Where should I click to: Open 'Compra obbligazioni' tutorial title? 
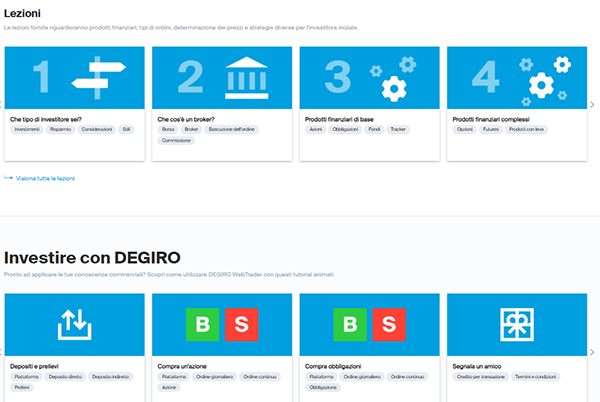333,366
